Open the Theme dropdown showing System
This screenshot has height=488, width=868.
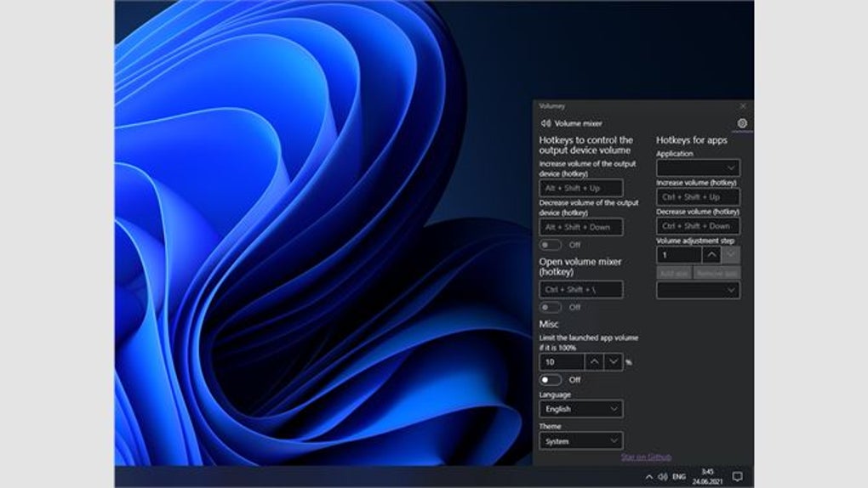580,441
